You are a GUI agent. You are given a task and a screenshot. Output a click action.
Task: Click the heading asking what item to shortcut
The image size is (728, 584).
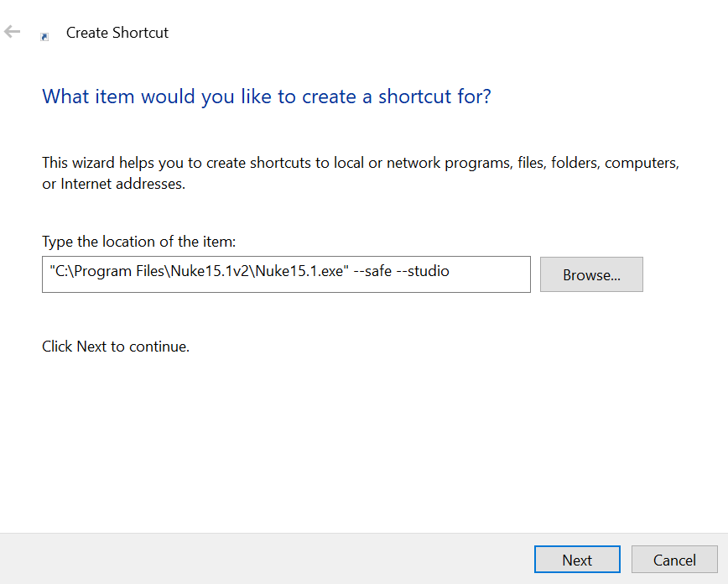tap(267, 96)
